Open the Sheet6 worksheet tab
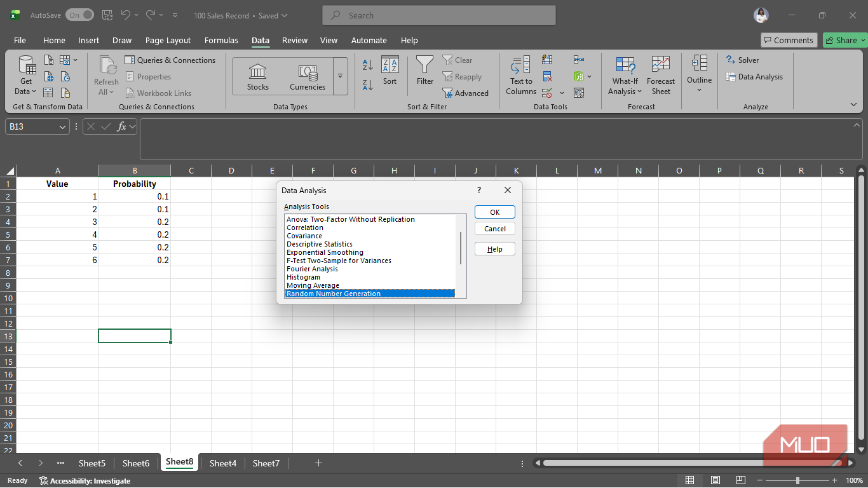868x488 pixels. tap(136, 463)
